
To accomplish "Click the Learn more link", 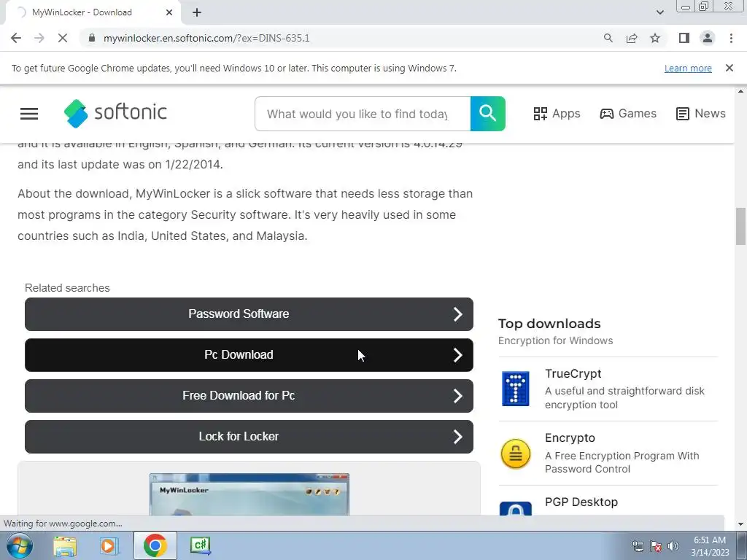I will (x=688, y=68).
